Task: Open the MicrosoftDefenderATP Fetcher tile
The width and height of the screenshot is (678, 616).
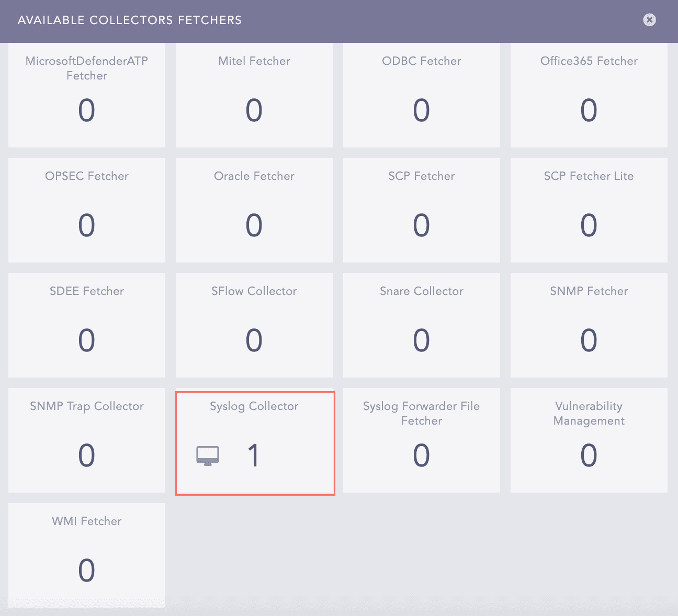Action: tap(87, 95)
